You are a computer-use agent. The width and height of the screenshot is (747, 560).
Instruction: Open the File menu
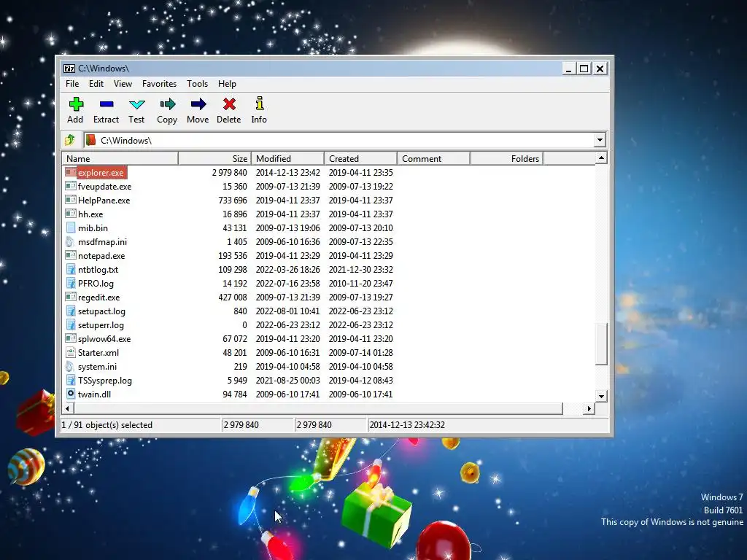(72, 84)
